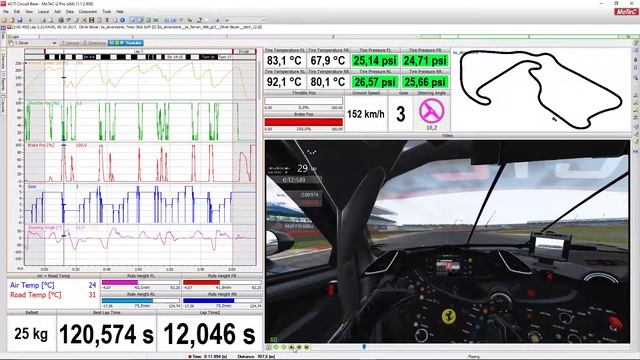
Task: Open the Tools menu
Action: point(107,11)
